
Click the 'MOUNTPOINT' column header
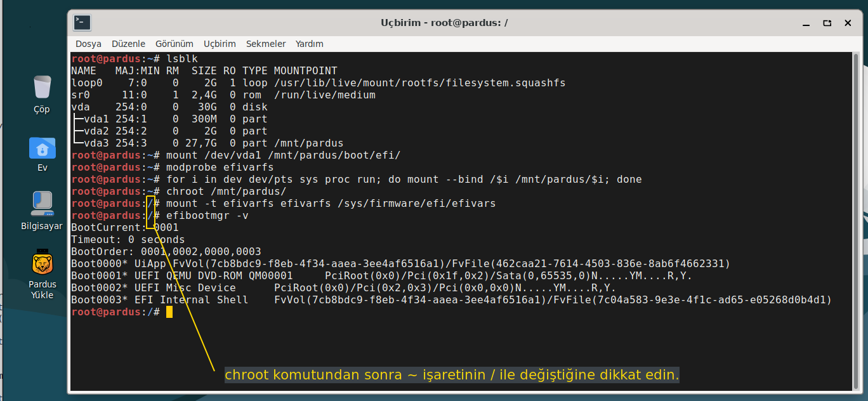[306, 70]
